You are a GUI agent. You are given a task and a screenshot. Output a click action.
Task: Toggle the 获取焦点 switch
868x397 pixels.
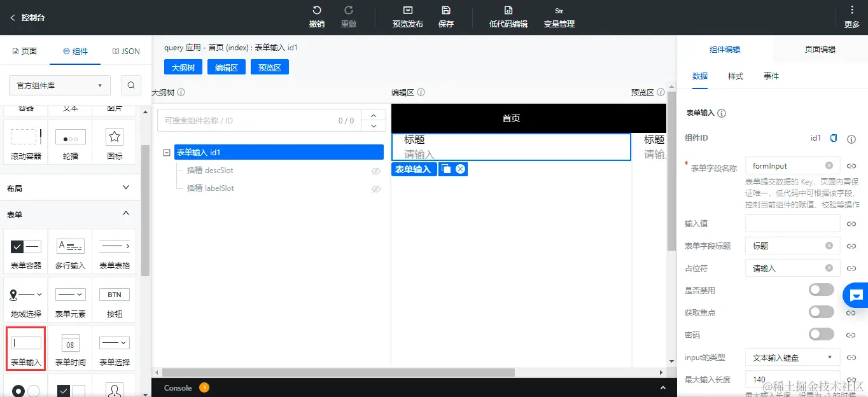(821, 312)
